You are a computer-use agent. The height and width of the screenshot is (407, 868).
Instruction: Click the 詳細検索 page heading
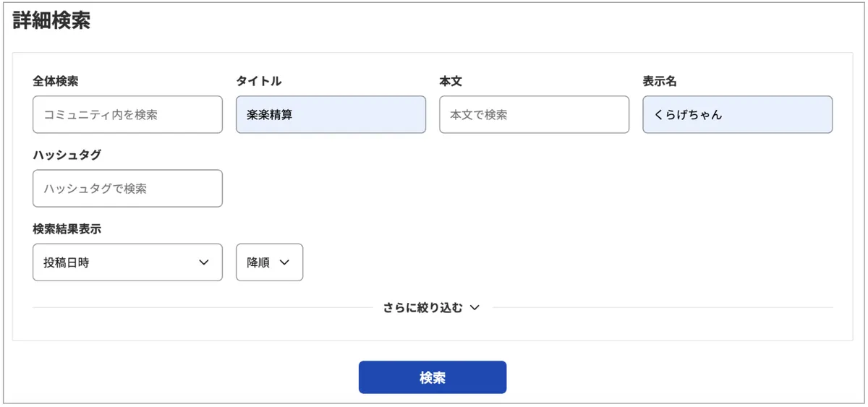click(x=51, y=20)
